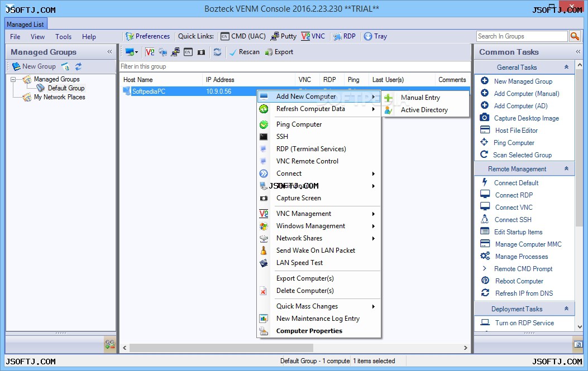Choose Active Directory from the submenu

426,110
